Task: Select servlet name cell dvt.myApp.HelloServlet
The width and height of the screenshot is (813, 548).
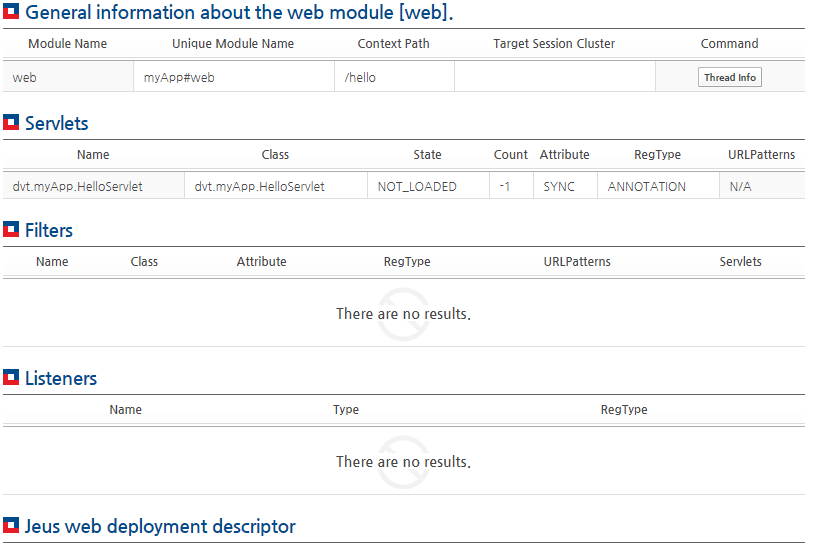Action: (93, 186)
